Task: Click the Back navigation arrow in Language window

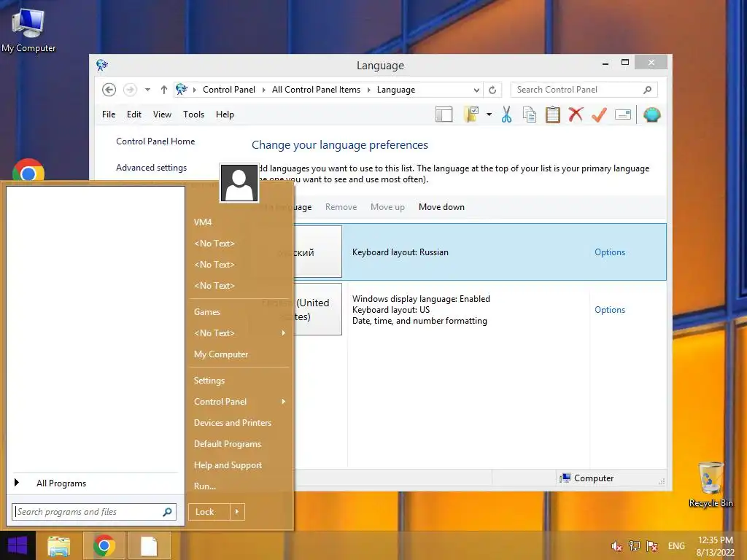Action: 109,90
